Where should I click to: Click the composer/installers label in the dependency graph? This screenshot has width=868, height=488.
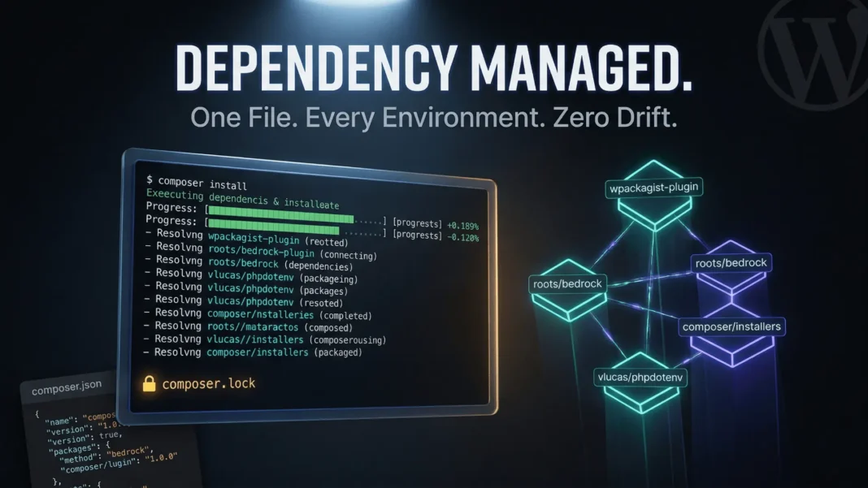(731, 326)
